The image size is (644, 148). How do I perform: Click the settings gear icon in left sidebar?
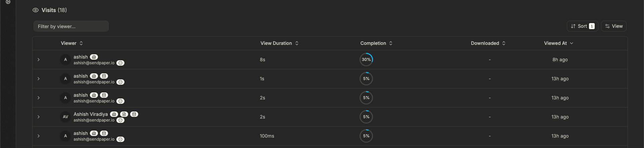8,2
